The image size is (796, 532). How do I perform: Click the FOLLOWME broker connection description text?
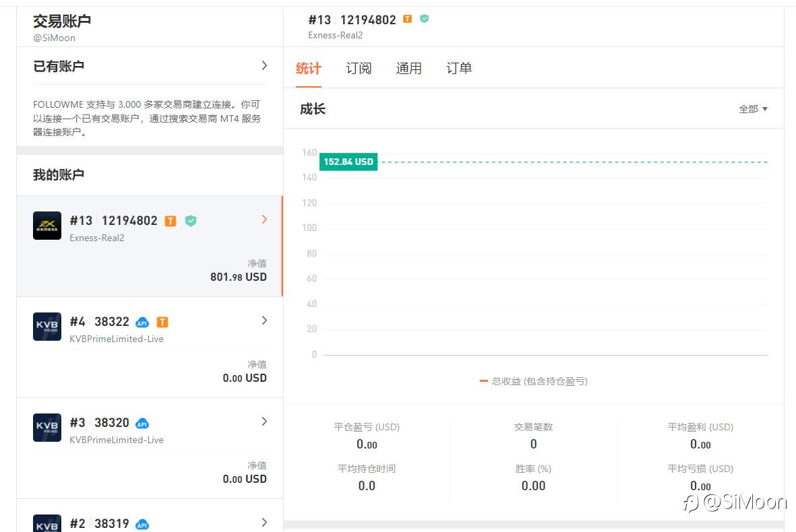point(147,118)
